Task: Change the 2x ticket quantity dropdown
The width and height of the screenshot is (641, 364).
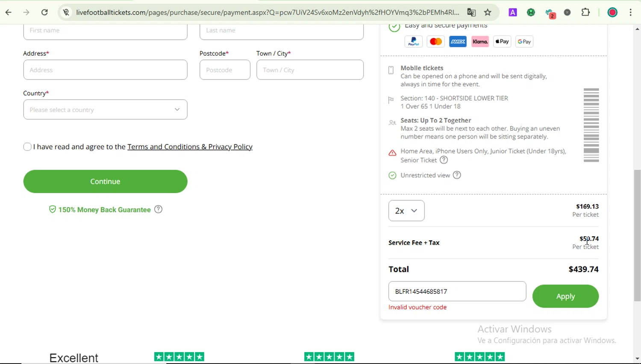Action: pyautogui.click(x=406, y=211)
